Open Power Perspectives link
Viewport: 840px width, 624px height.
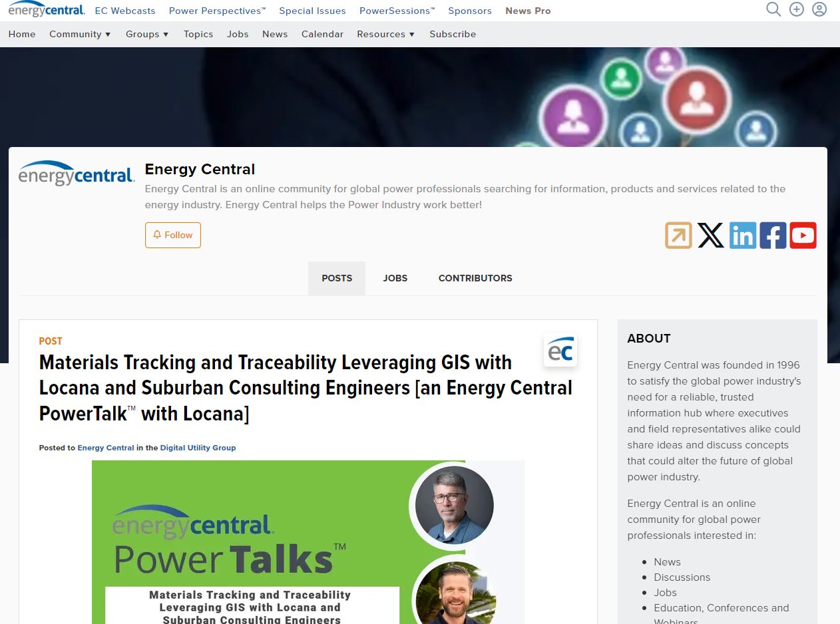point(218,11)
